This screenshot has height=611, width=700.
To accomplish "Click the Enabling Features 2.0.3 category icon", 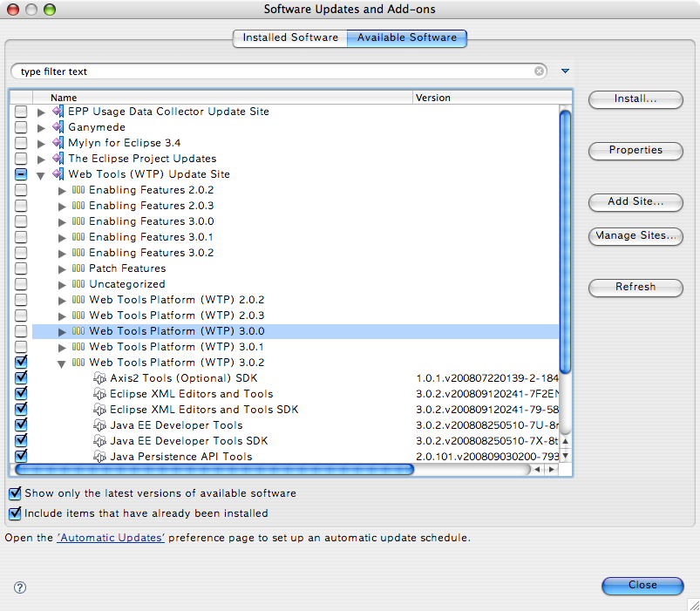I will pos(78,206).
